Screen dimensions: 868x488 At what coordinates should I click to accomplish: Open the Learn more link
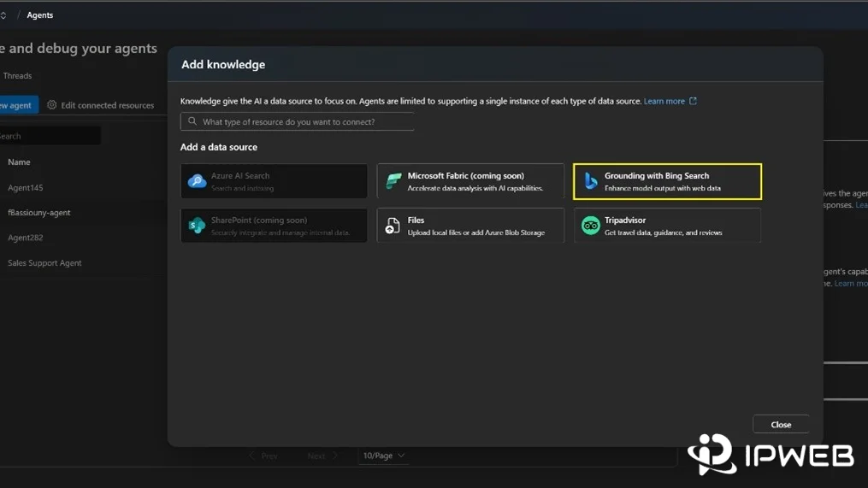(x=664, y=101)
